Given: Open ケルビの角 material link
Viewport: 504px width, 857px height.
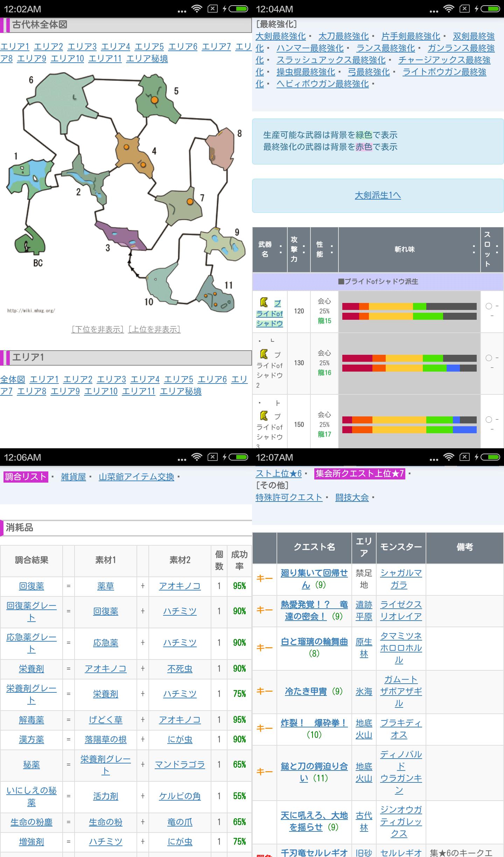Looking at the screenshot, I should 180,796.
